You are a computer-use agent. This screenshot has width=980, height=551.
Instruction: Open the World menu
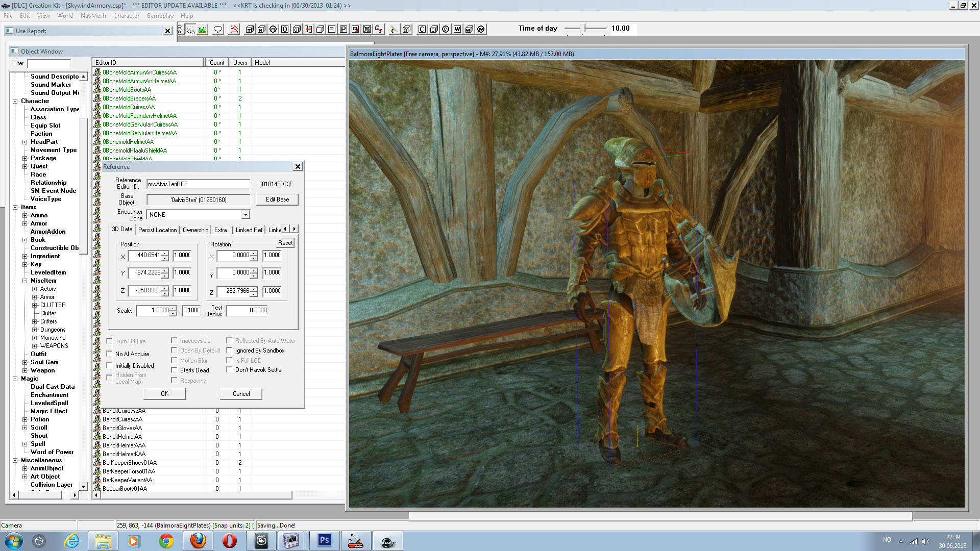[x=65, y=16]
